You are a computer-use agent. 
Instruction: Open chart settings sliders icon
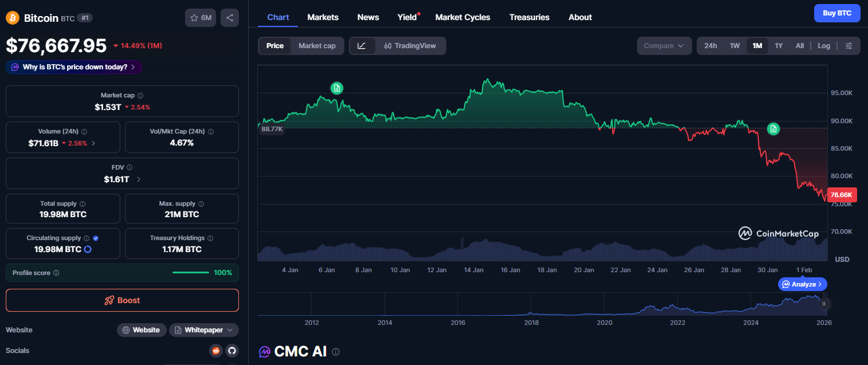pyautogui.click(x=849, y=46)
